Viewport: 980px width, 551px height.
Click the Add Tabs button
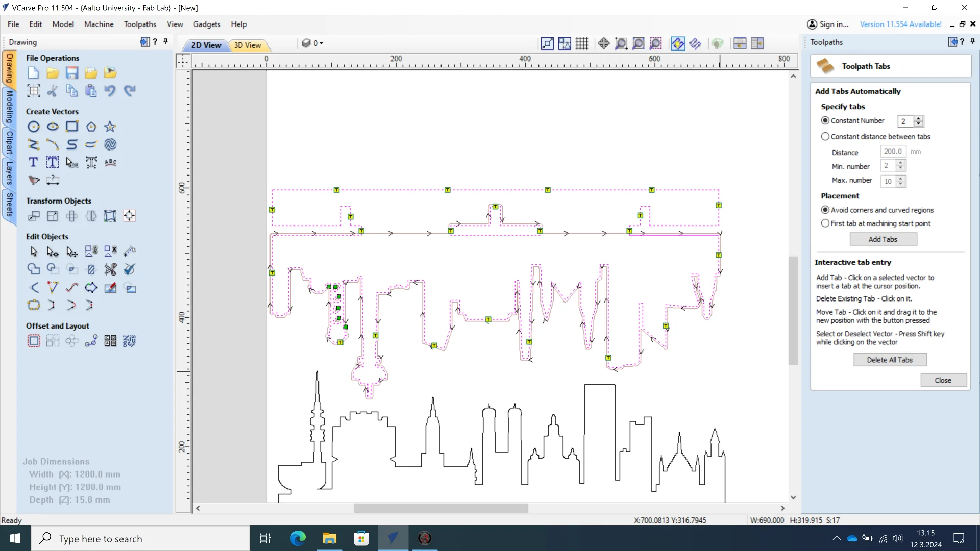(883, 239)
